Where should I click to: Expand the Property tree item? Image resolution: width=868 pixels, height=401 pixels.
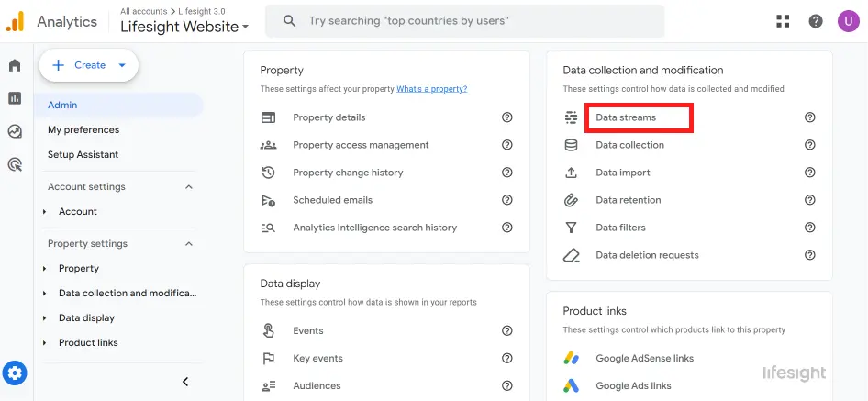click(x=45, y=269)
